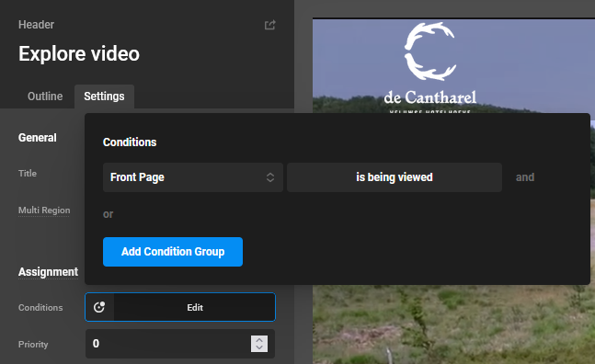The width and height of the screenshot is (595, 364).
Task: Add an 'and' condition
Action: click(525, 177)
